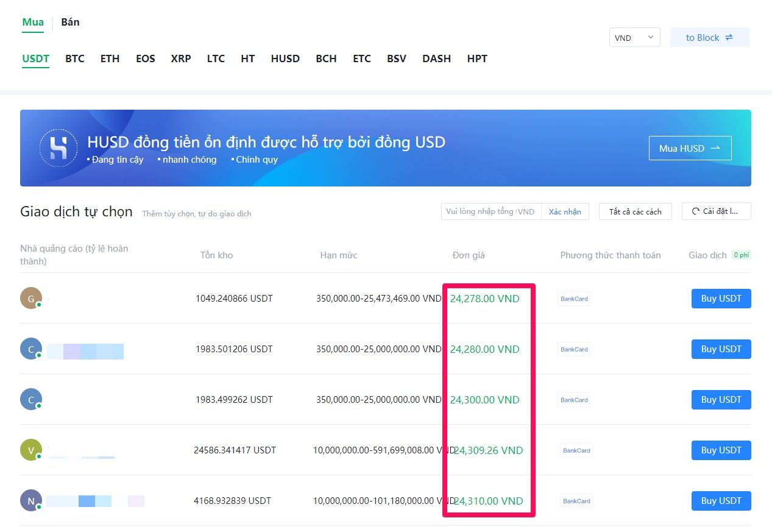Click BankCard payment icon in first row
Viewport: 772px width, 532px height.
coord(574,299)
